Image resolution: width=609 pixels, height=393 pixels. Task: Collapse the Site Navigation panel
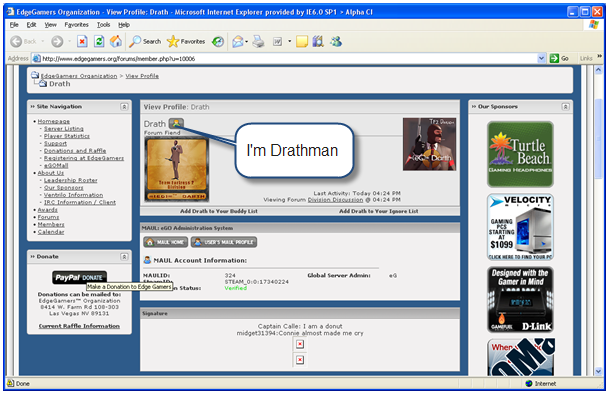tap(124, 106)
